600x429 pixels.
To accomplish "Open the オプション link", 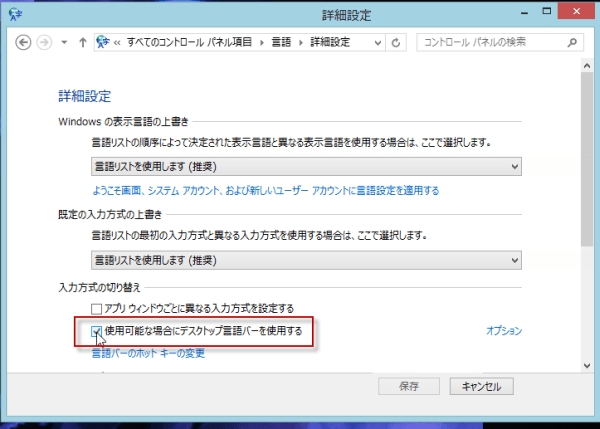I will coord(504,331).
